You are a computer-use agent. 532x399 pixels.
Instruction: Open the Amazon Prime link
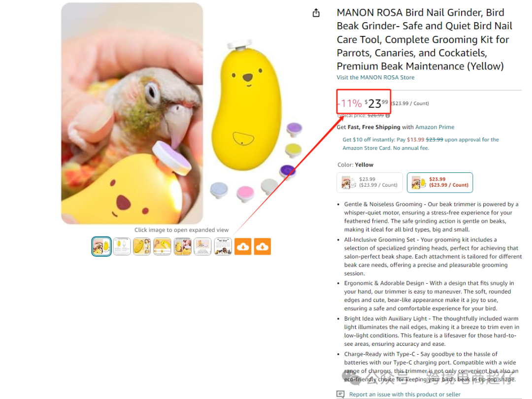coord(434,127)
